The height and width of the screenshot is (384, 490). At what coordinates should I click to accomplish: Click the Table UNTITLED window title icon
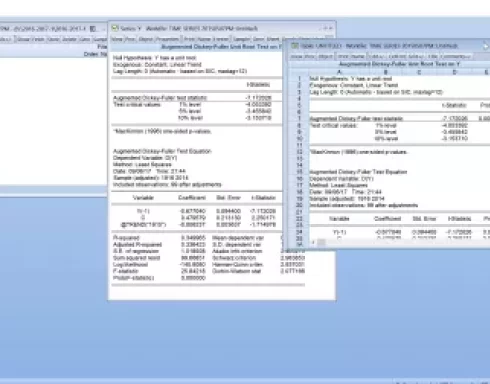click(295, 46)
